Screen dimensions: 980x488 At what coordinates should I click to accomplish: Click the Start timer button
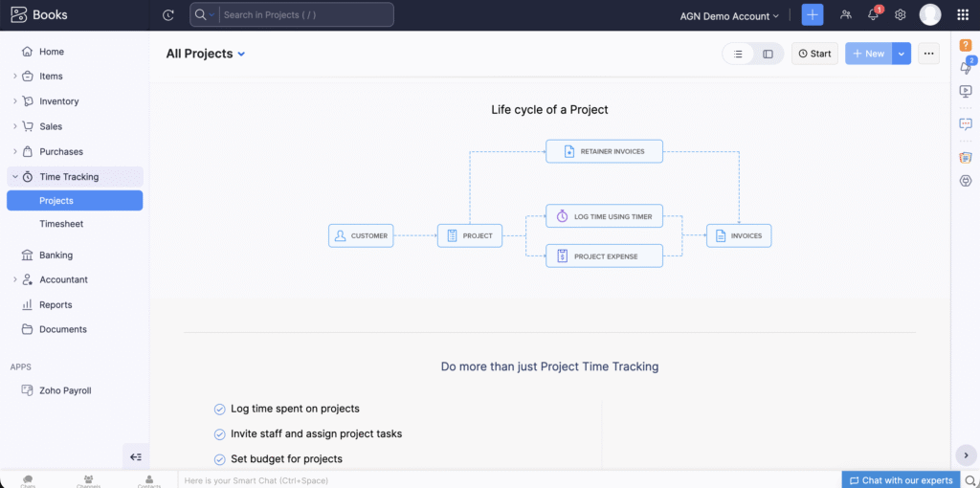[814, 54]
